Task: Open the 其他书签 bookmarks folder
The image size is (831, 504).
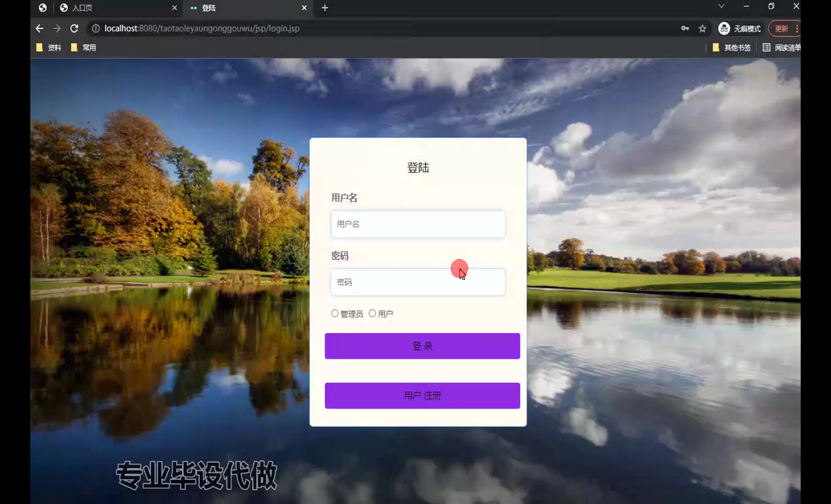Action: point(732,48)
